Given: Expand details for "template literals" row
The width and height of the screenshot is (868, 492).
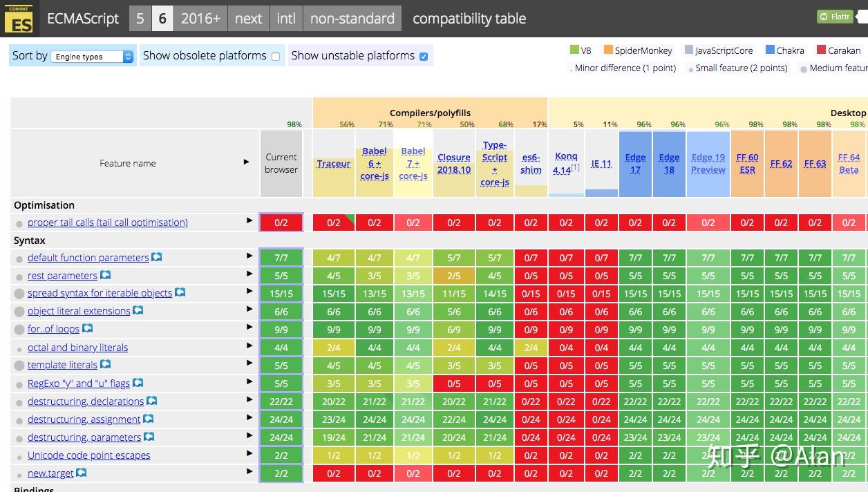Looking at the screenshot, I should [x=249, y=365].
